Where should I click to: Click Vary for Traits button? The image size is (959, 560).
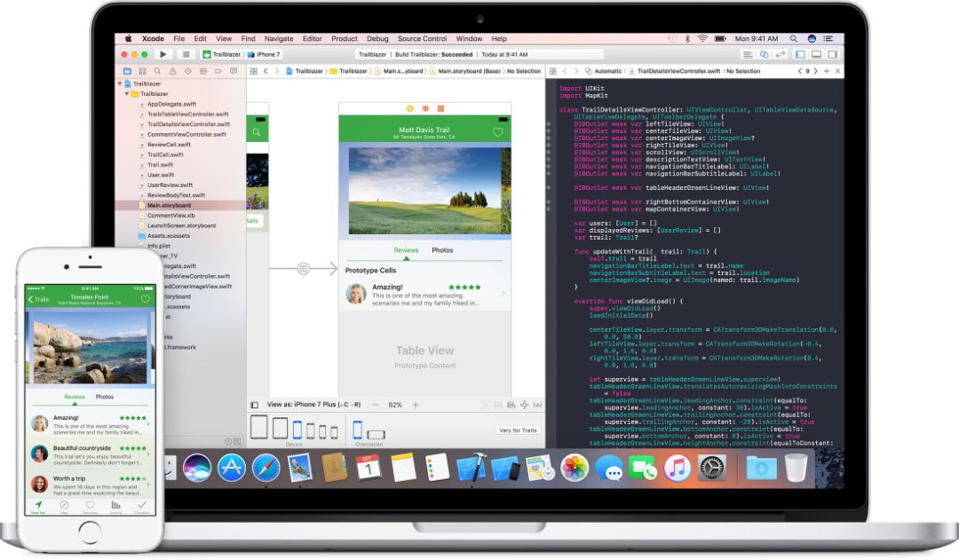518,430
